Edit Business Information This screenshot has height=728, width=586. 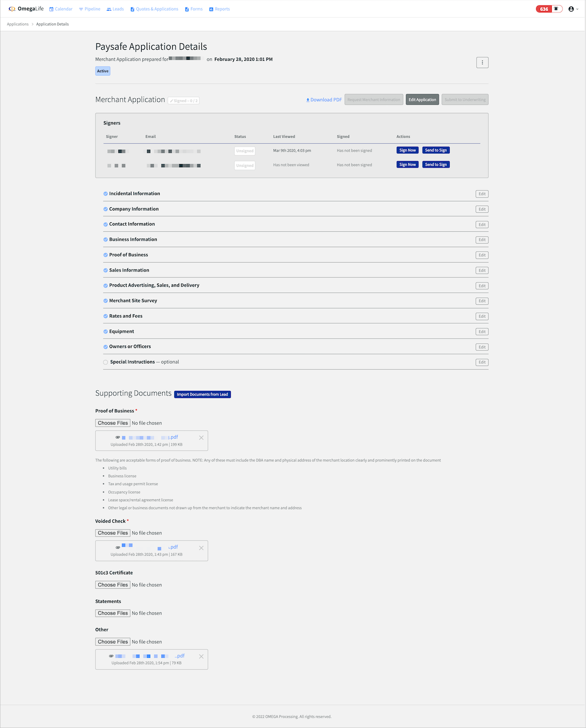click(x=482, y=240)
